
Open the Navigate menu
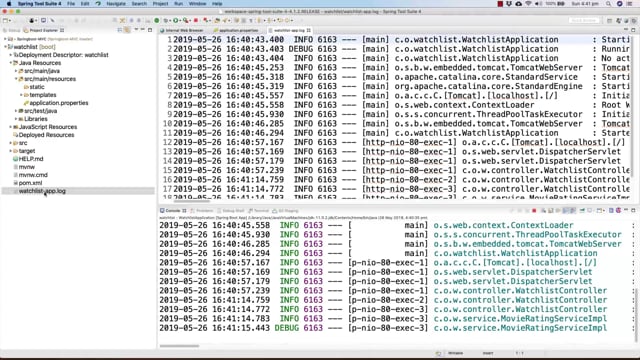[116, 4]
